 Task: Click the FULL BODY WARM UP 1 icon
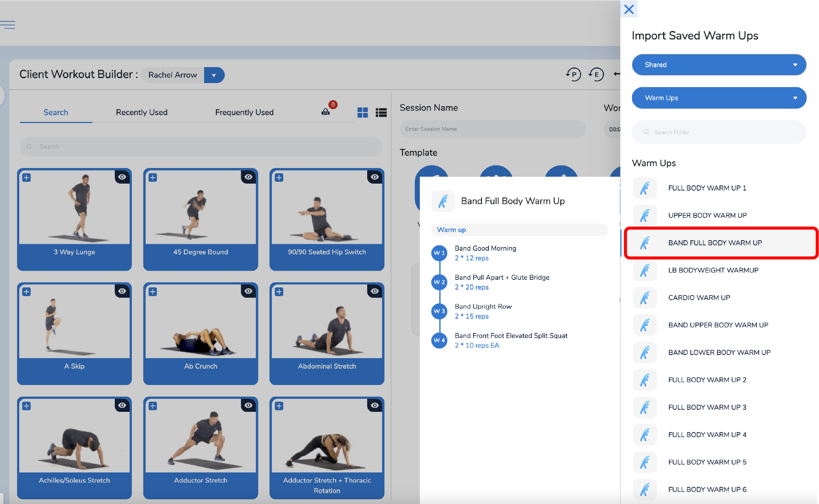pos(645,188)
